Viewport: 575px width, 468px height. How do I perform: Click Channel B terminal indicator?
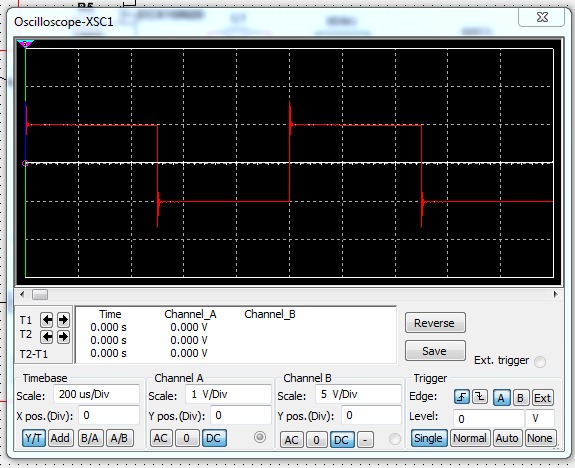[395, 439]
